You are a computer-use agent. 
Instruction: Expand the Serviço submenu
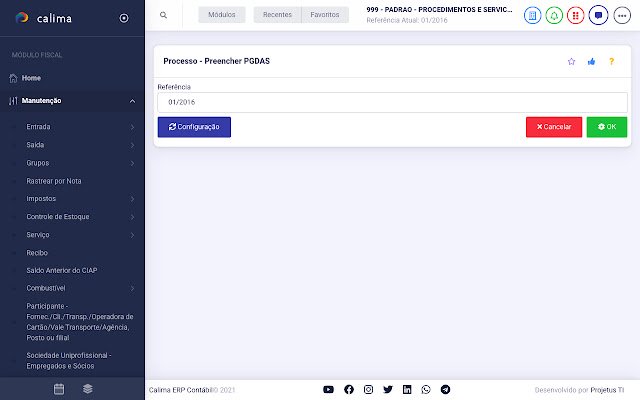(x=72, y=235)
